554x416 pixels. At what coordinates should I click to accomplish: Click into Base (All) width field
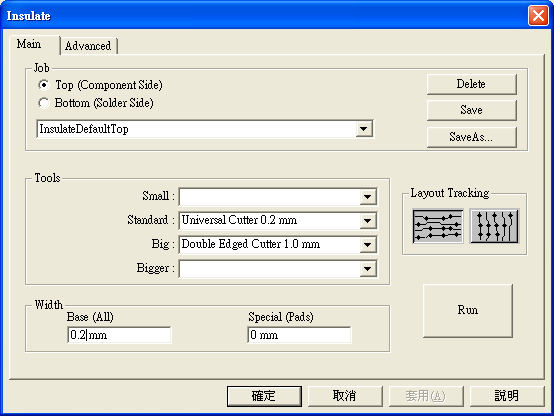(119, 335)
